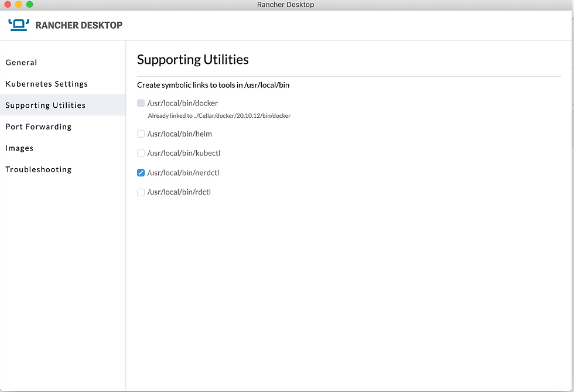Image resolution: width=574 pixels, height=392 pixels.
Task: Click the /usr/local/bin/kubectl label text
Action: (x=184, y=153)
